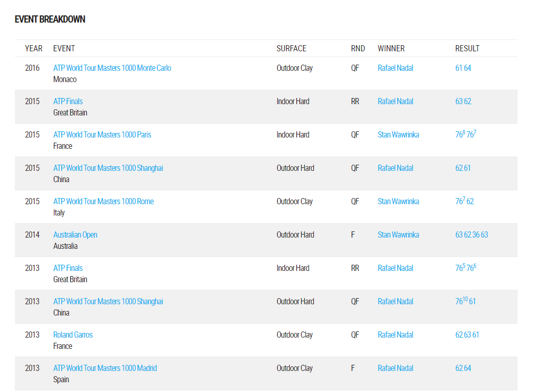
Task: Open the ATP World Tour Masters 1000 Rome link
Action: pyautogui.click(x=103, y=202)
